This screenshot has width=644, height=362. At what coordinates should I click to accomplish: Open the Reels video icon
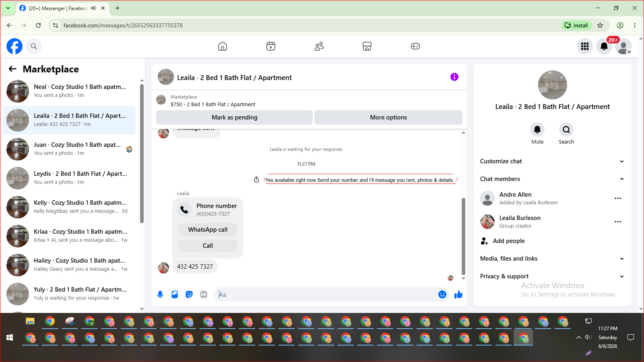click(x=271, y=46)
